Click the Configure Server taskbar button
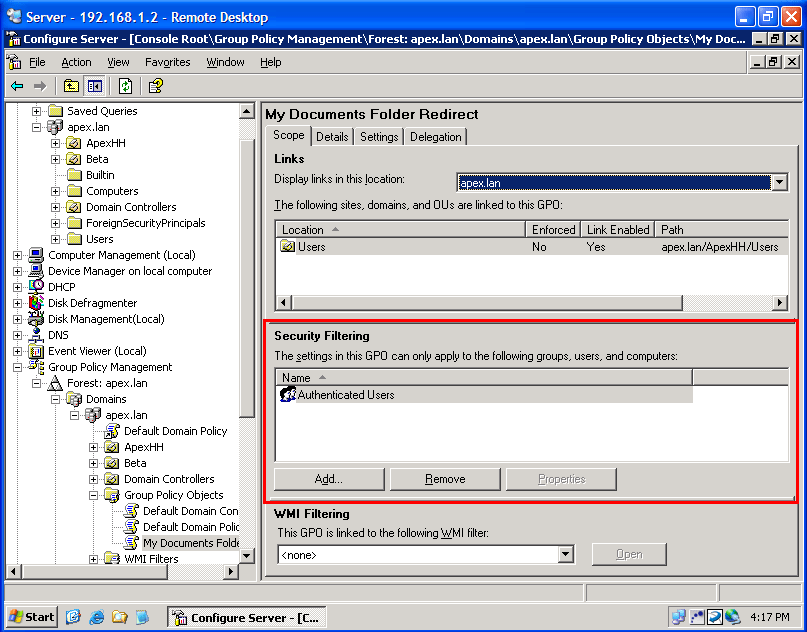 (x=247, y=617)
